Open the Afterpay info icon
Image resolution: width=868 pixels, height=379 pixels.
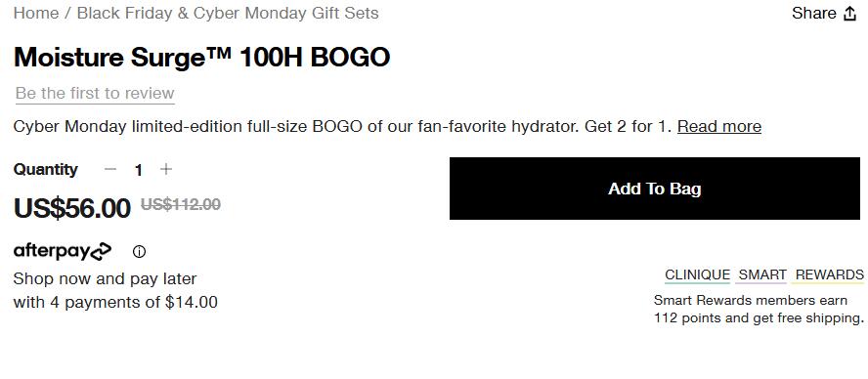[139, 252]
